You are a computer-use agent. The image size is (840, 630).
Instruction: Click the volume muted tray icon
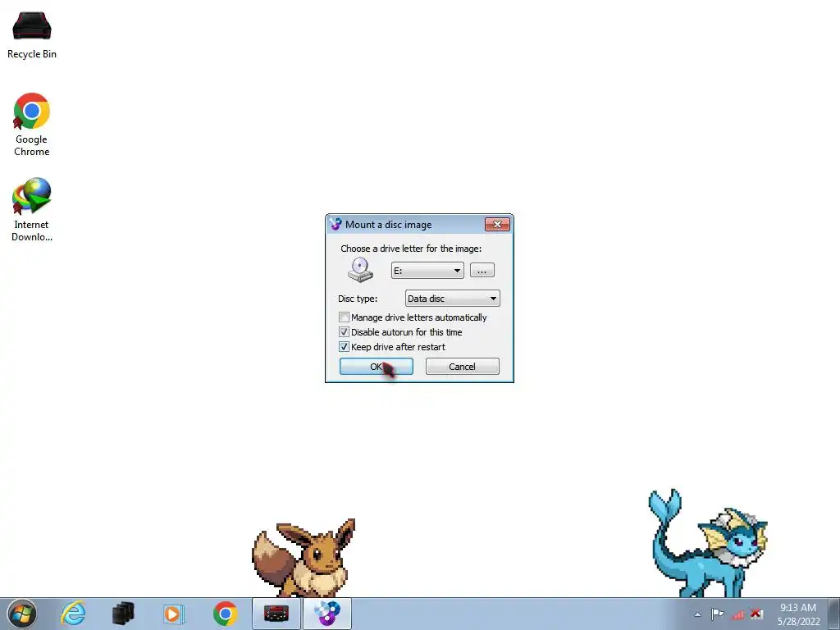(756, 614)
